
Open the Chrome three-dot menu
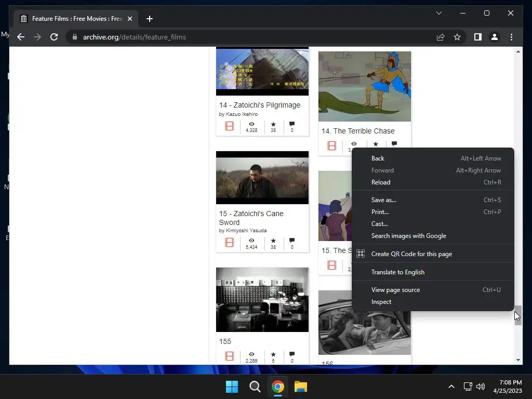coord(511,37)
